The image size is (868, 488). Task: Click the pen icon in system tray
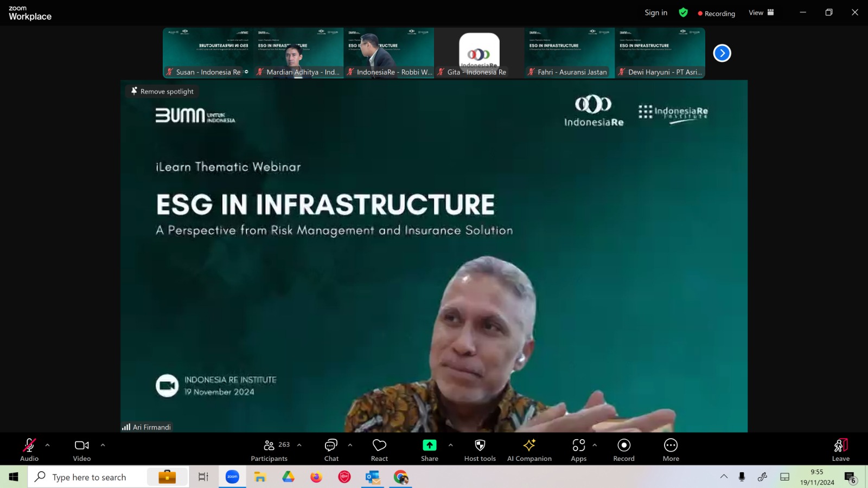pyautogui.click(x=762, y=477)
